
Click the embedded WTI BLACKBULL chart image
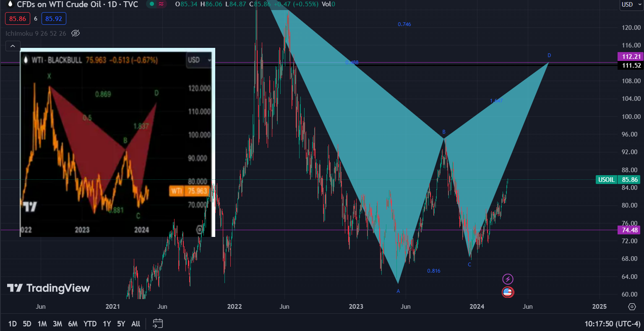coord(117,143)
